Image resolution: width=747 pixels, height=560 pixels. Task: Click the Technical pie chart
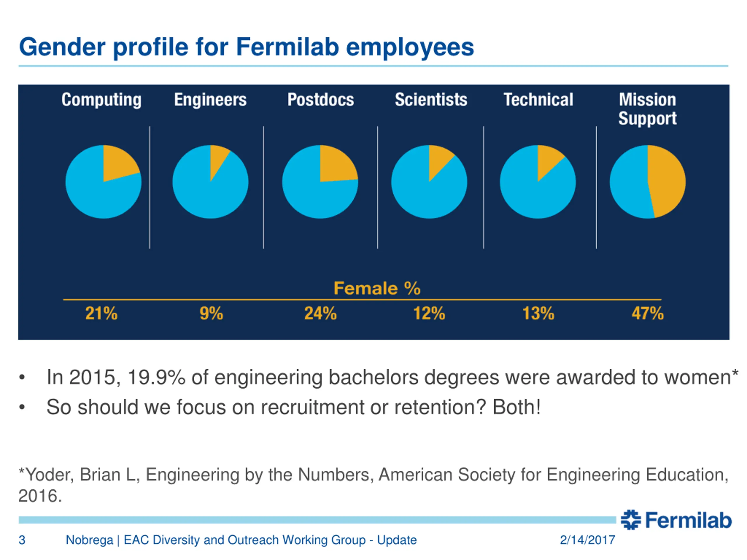point(538,182)
